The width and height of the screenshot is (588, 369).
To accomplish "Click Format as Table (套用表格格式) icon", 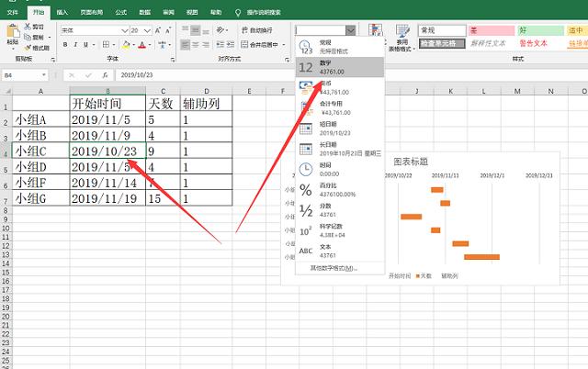I will coord(402,31).
